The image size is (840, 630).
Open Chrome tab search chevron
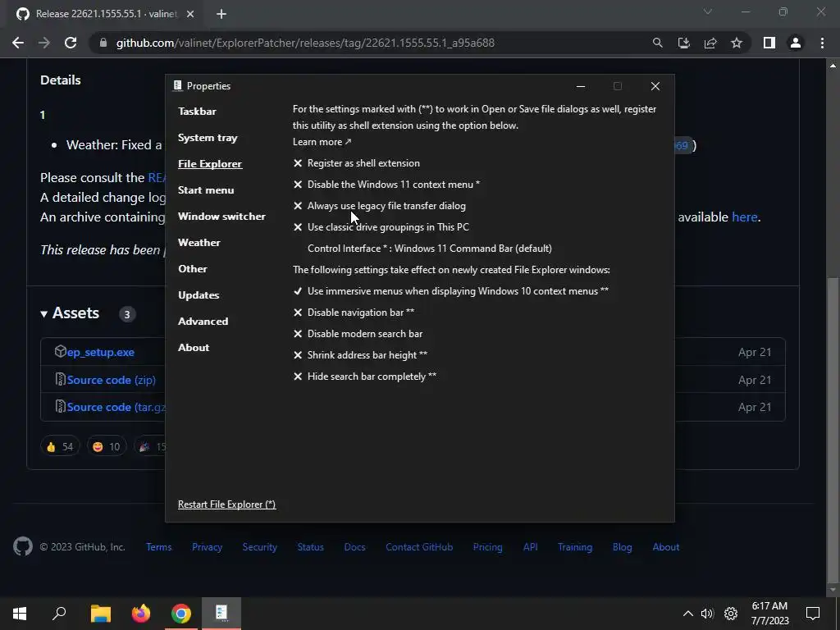pyautogui.click(x=708, y=11)
